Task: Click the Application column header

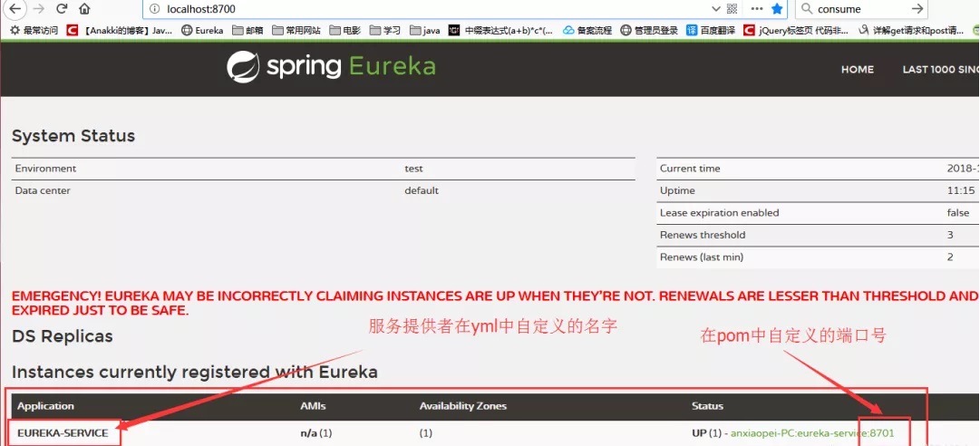Action: tap(45, 406)
